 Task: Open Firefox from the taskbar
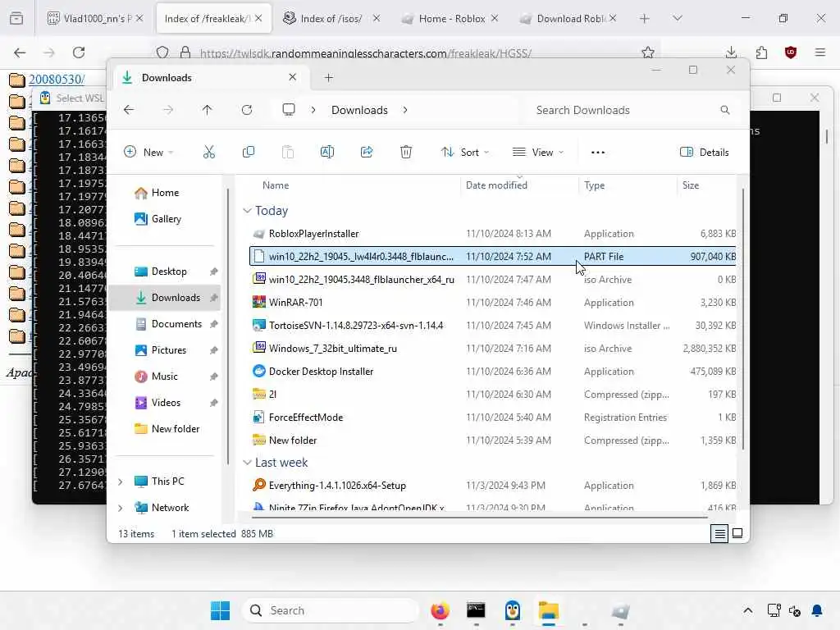point(440,610)
